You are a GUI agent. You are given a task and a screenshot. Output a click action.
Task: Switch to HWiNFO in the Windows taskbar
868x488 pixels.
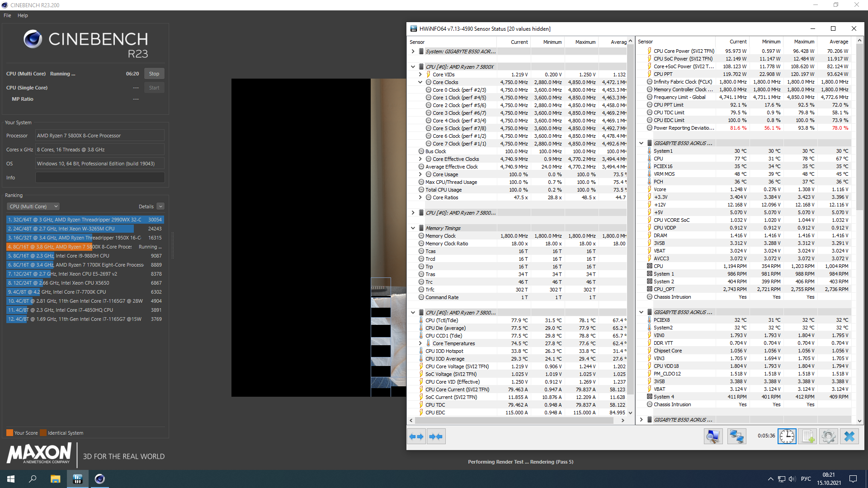77,479
